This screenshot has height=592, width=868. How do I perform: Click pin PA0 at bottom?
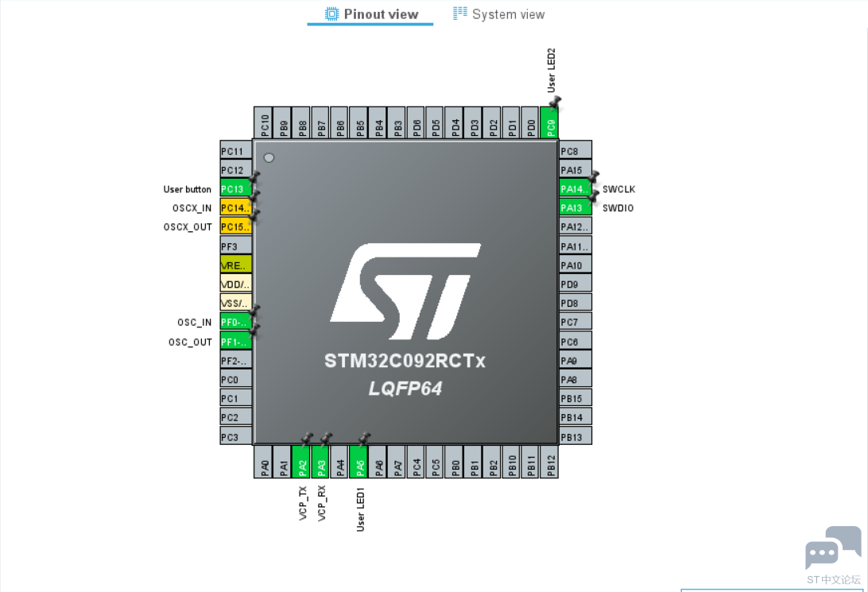click(x=264, y=462)
